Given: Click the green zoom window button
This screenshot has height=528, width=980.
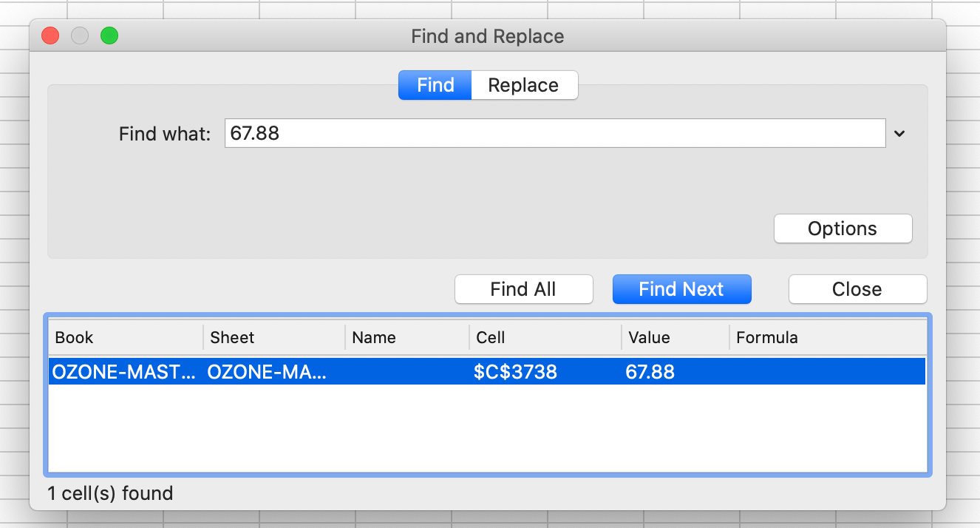Looking at the screenshot, I should click(109, 35).
